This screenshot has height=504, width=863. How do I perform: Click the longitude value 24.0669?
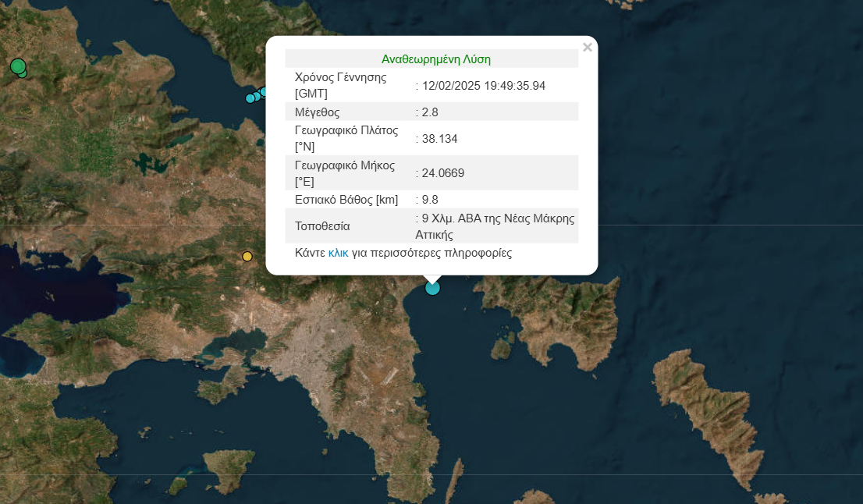coord(442,173)
